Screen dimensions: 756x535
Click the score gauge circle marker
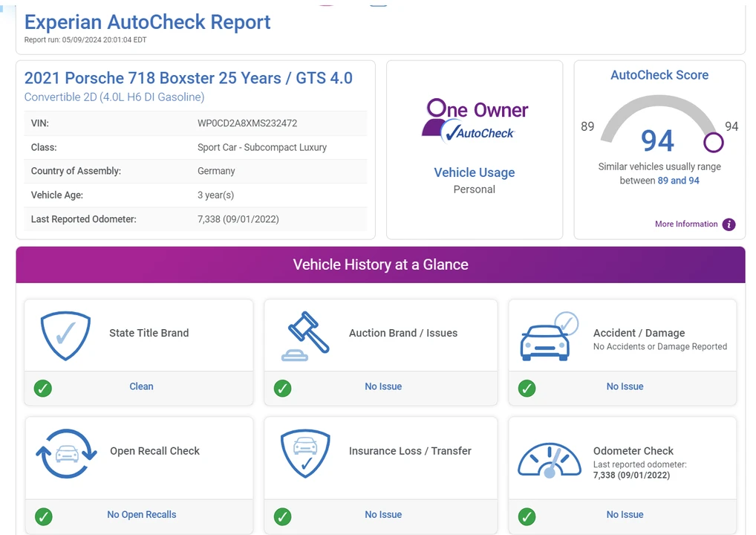(714, 143)
